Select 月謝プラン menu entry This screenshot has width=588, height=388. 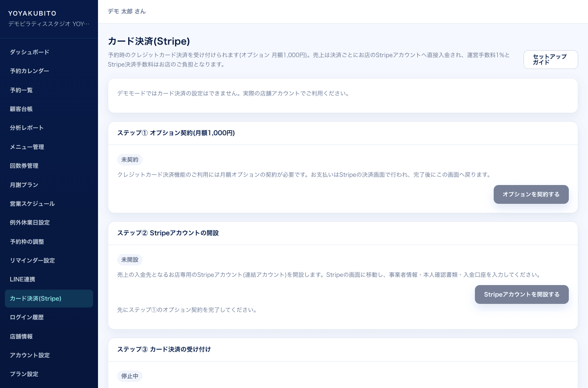[x=49, y=185]
